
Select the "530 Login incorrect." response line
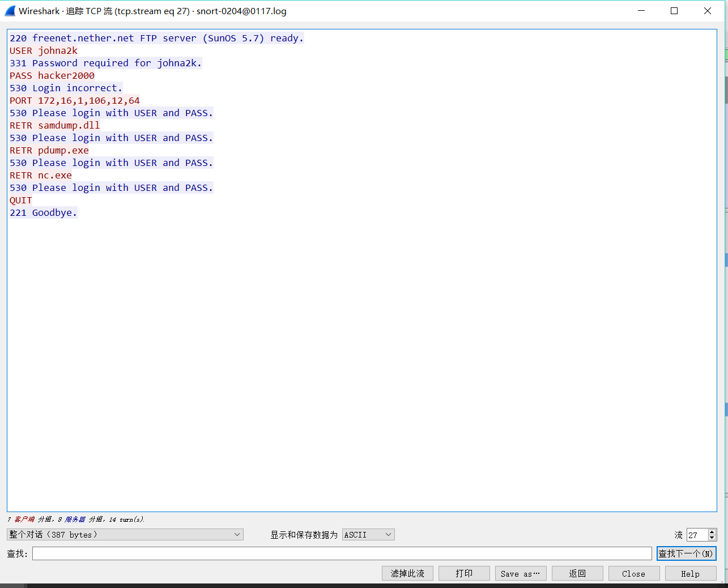tap(66, 88)
